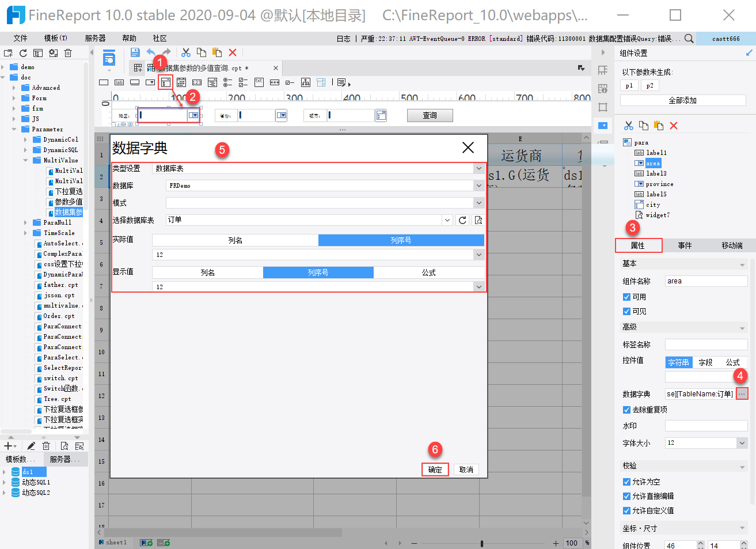
Task: Open the 数据库 dropdown showing FRDemo
Action: pyautogui.click(x=478, y=185)
